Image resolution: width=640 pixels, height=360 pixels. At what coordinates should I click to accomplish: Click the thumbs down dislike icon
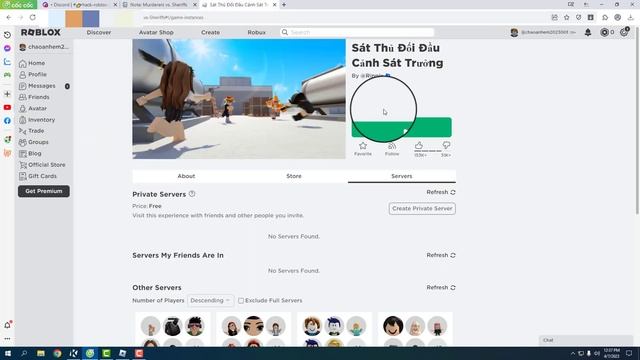coord(446,145)
